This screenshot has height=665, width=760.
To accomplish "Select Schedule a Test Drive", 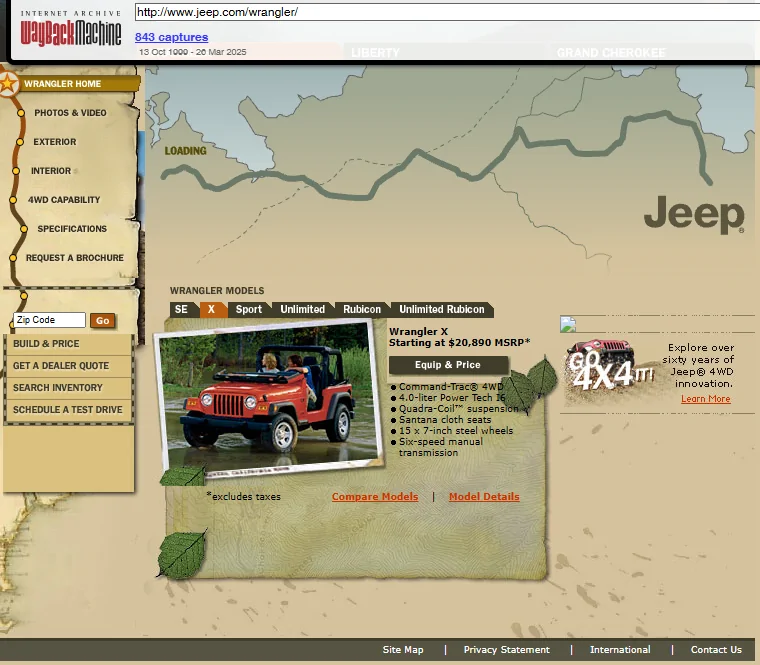I will [x=68, y=410].
